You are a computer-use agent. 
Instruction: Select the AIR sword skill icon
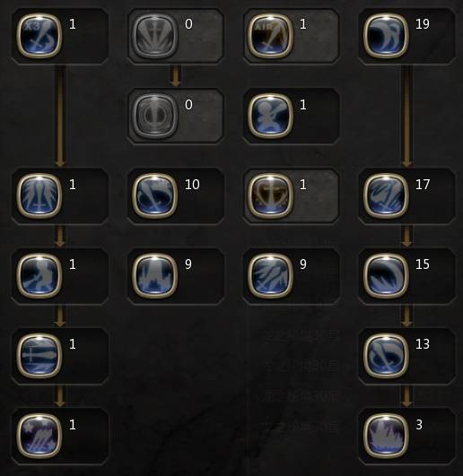click(270, 36)
